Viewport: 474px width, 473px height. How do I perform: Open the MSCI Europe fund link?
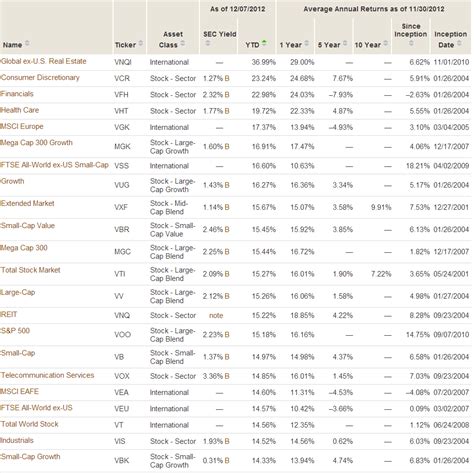coord(22,126)
